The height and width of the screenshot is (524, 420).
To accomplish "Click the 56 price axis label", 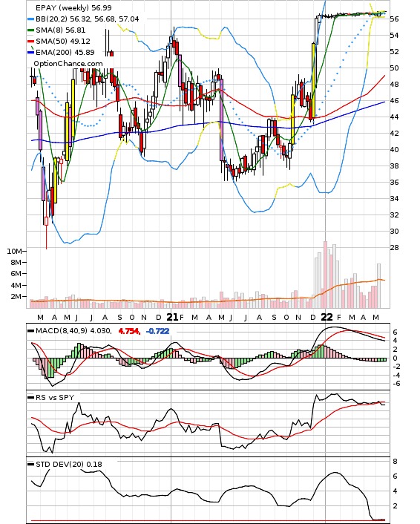I will pos(394,19).
